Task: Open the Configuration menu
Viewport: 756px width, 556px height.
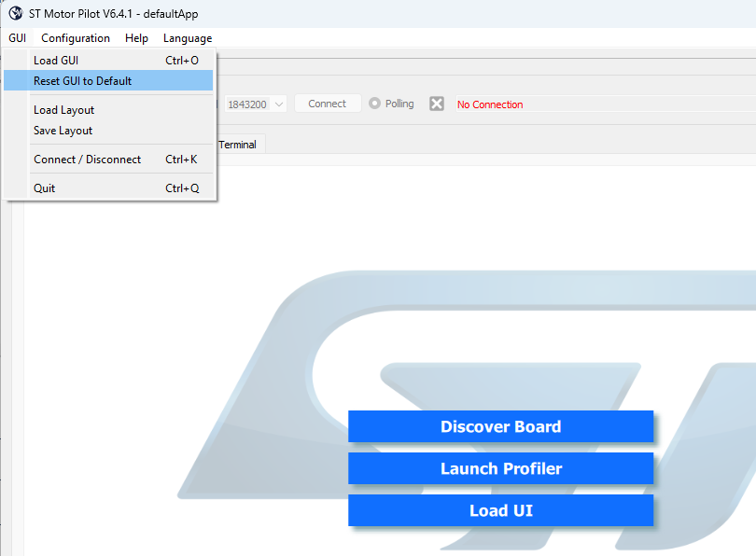Action: [x=76, y=38]
